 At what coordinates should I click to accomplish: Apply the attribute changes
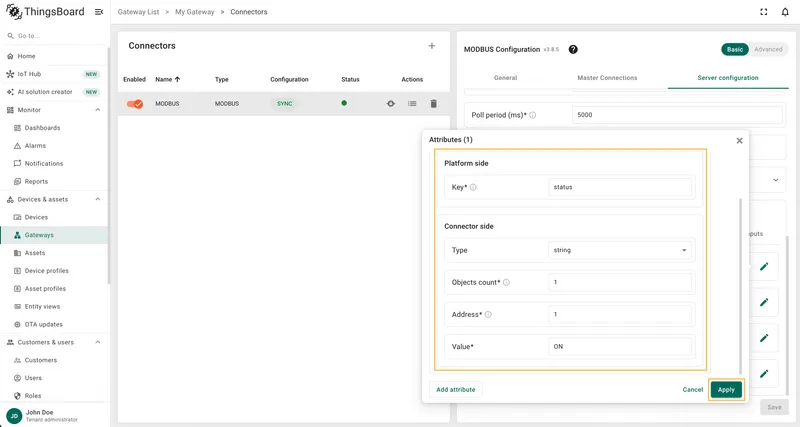point(726,390)
